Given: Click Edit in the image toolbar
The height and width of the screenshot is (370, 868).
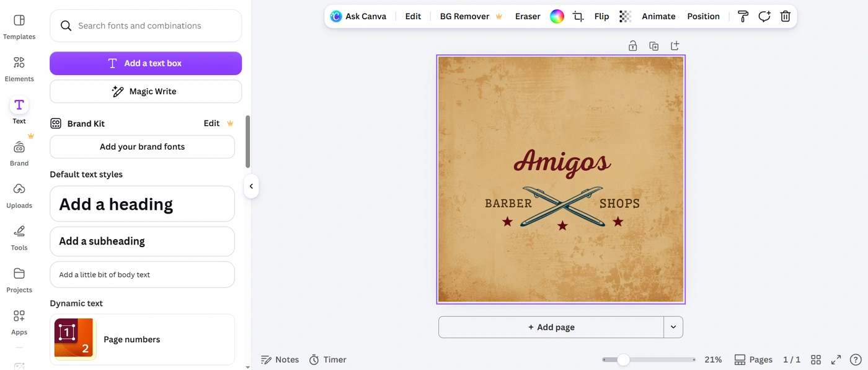Looking at the screenshot, I should 413,17.
